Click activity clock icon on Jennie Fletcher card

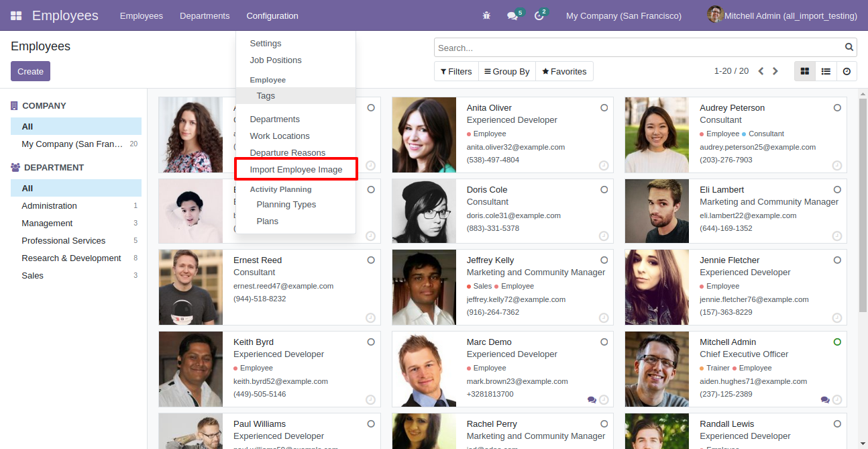[x=837, y=317]
